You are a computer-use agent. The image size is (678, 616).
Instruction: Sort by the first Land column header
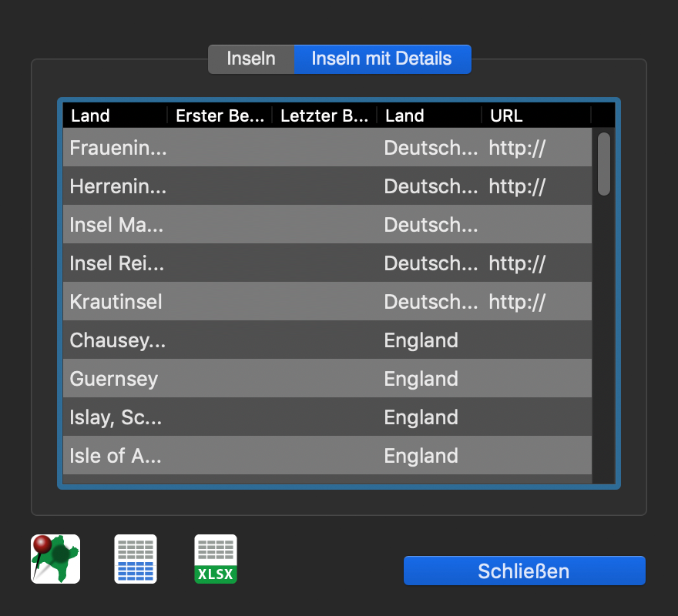(115, 115)
